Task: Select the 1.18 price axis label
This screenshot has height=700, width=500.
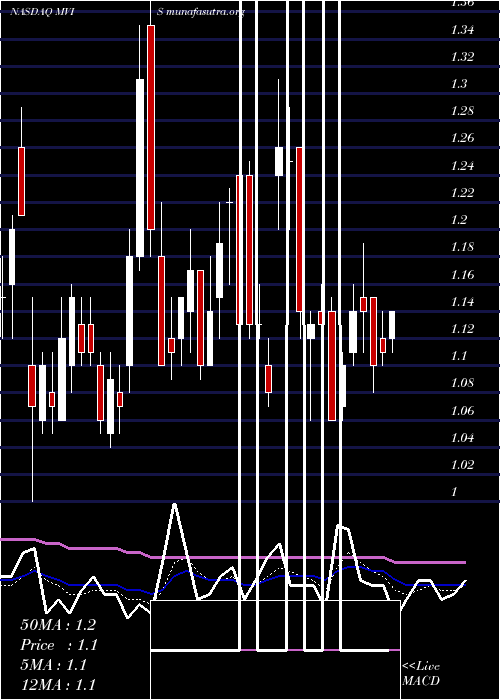Action: click(x=462, y=247)
